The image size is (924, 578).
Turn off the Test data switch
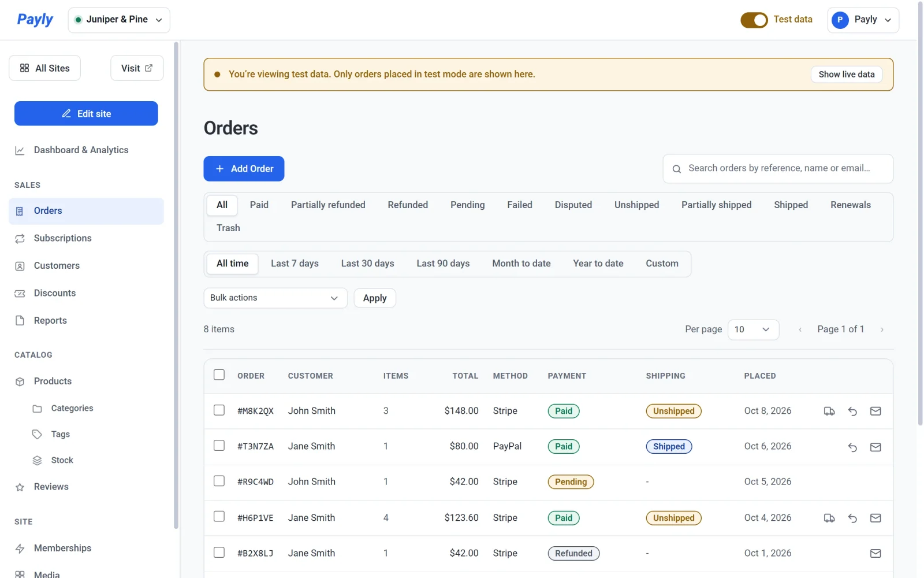[x=754, y=20]
